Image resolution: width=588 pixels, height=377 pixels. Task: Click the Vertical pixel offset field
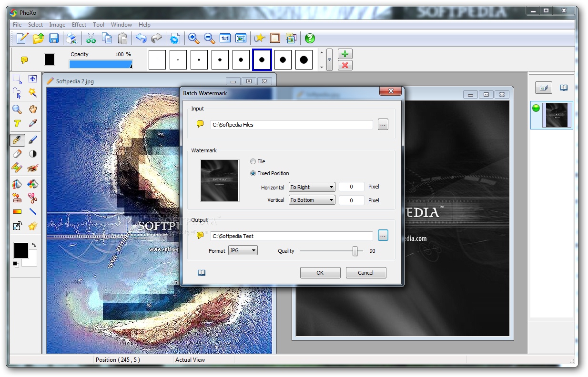coord(352,200)
